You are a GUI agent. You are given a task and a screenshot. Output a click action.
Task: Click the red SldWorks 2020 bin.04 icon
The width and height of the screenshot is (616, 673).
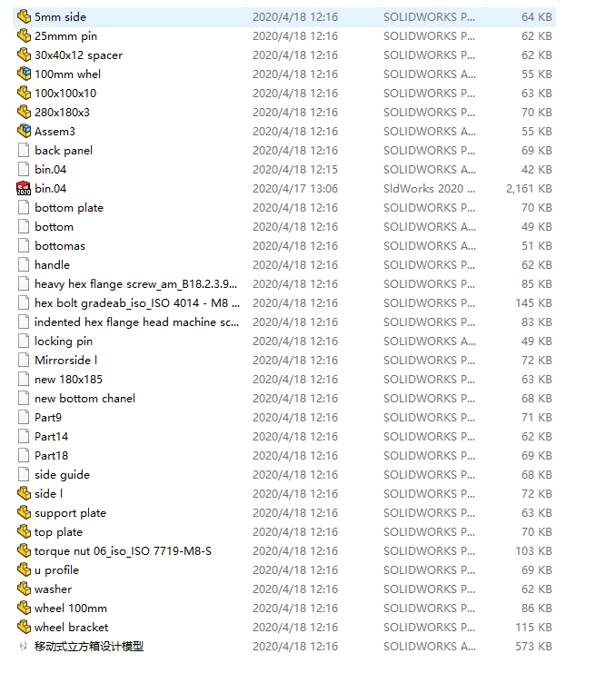[24, 188]
